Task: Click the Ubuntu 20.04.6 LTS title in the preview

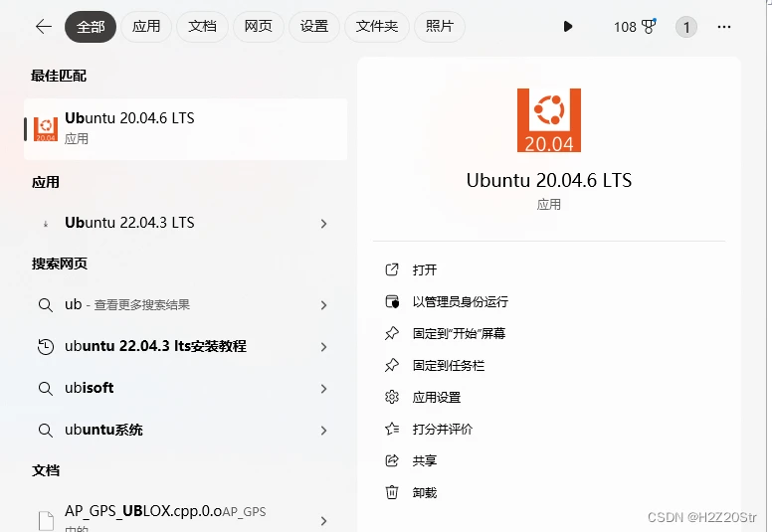Action: coord(549,181)
